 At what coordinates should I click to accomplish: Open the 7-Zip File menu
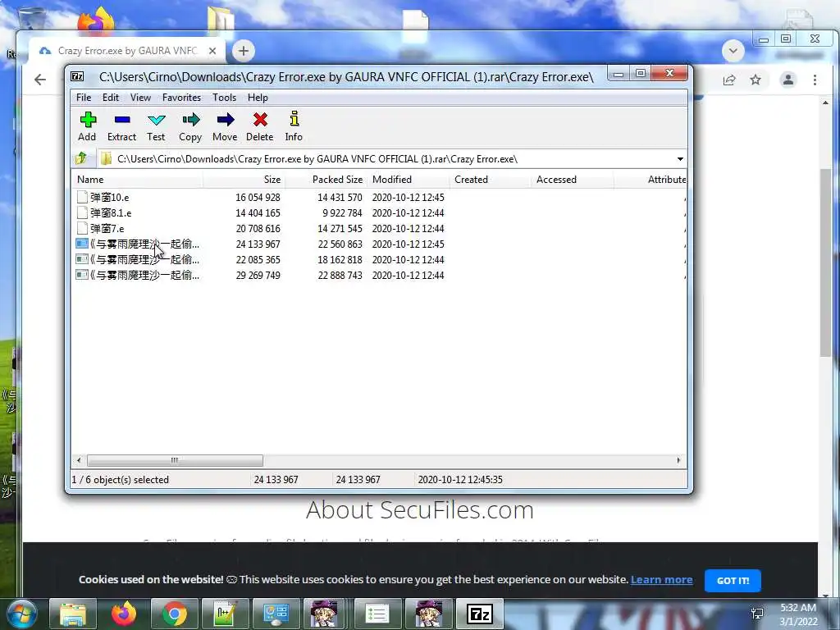[x=84, y=98]
